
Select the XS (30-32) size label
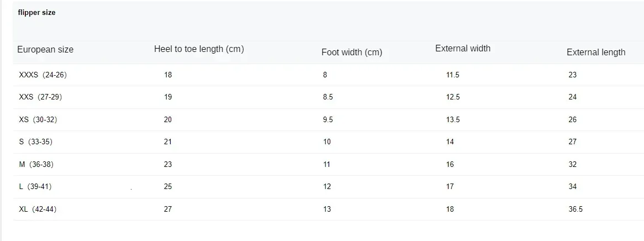click(x=38, y=120)
